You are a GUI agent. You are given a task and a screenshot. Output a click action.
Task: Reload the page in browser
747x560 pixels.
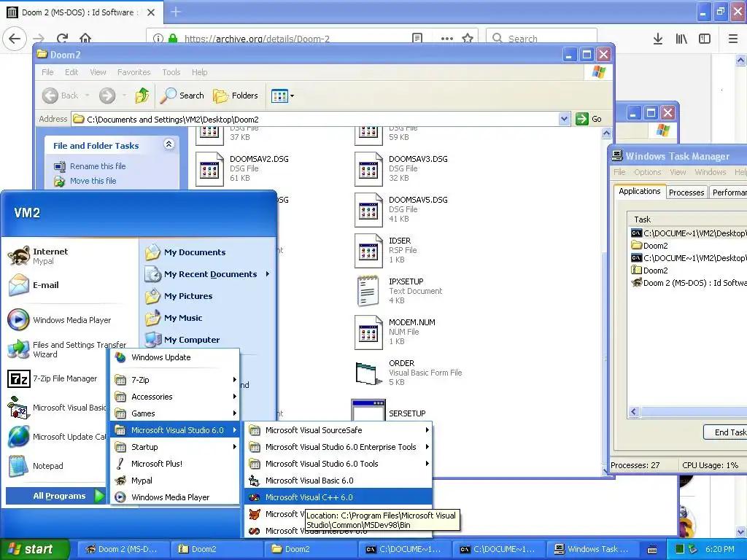point(62,38)
